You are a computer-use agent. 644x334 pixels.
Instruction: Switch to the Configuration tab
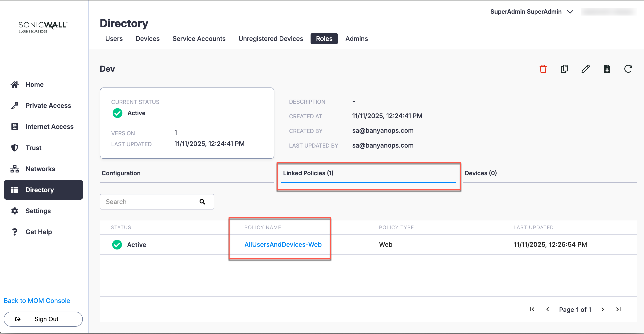[x=121, y=173]
